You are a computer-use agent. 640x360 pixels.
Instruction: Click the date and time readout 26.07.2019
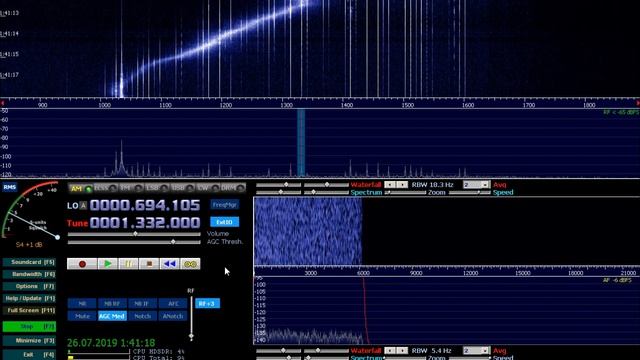pos(111,343)
